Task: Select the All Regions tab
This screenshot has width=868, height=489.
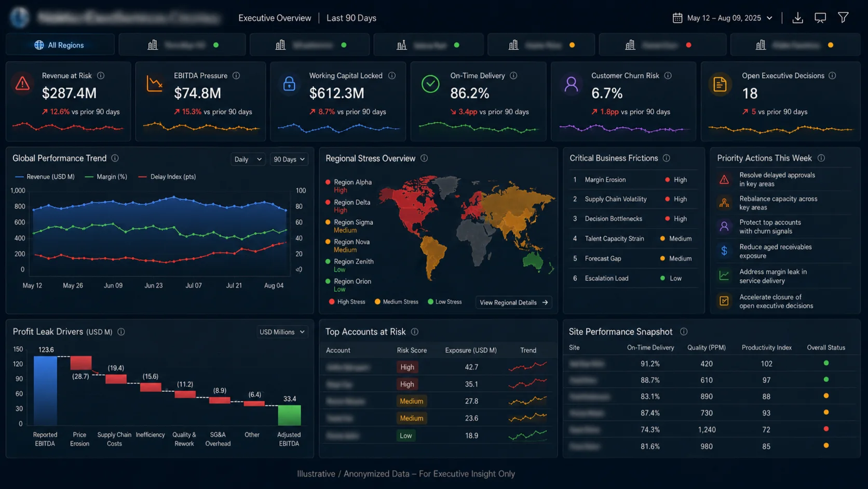Action: tap(60, 45)
